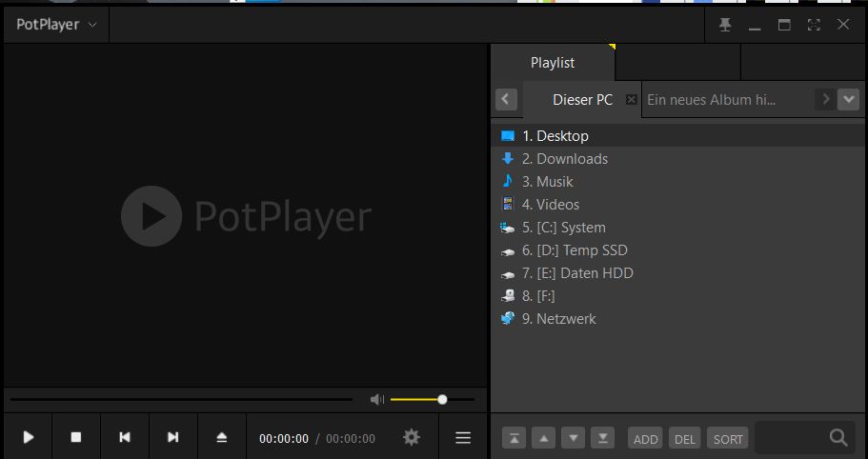Select the Playlist tab
This screenshot has height=459, width=868.
(x=553, y=63)
